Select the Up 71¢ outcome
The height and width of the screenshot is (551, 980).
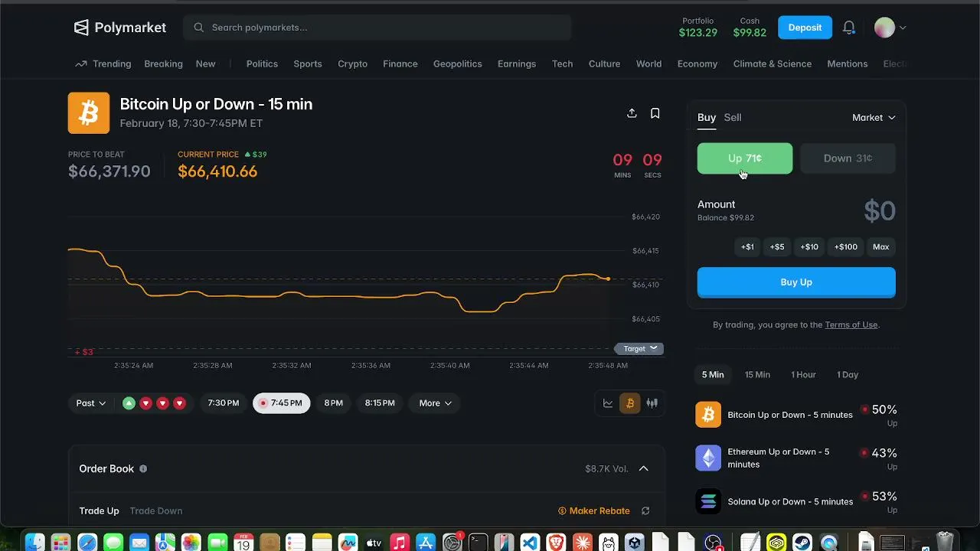(745, 158)
